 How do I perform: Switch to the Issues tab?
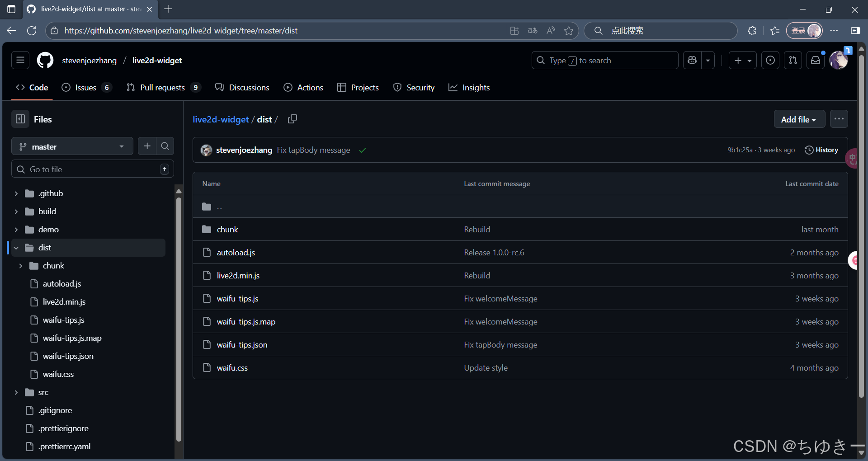[86, 87]
